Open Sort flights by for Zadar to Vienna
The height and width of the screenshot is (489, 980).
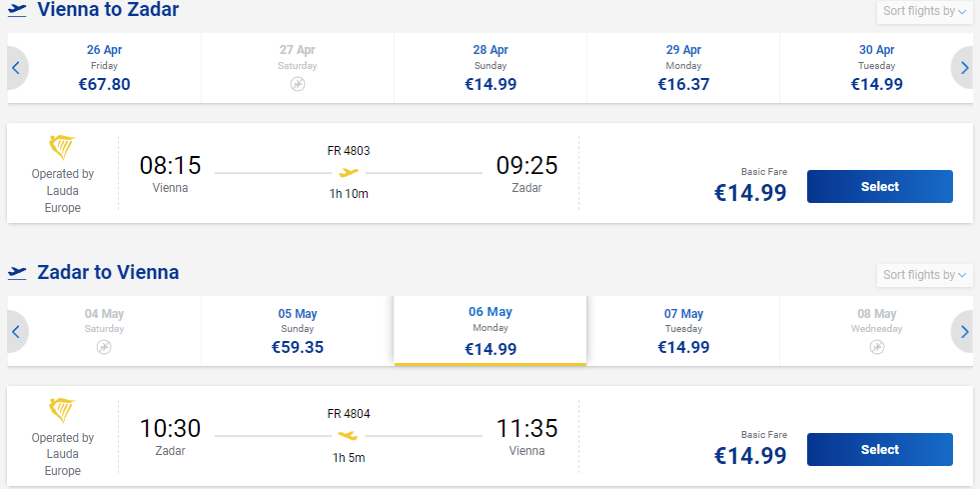(x=924, y=275)
